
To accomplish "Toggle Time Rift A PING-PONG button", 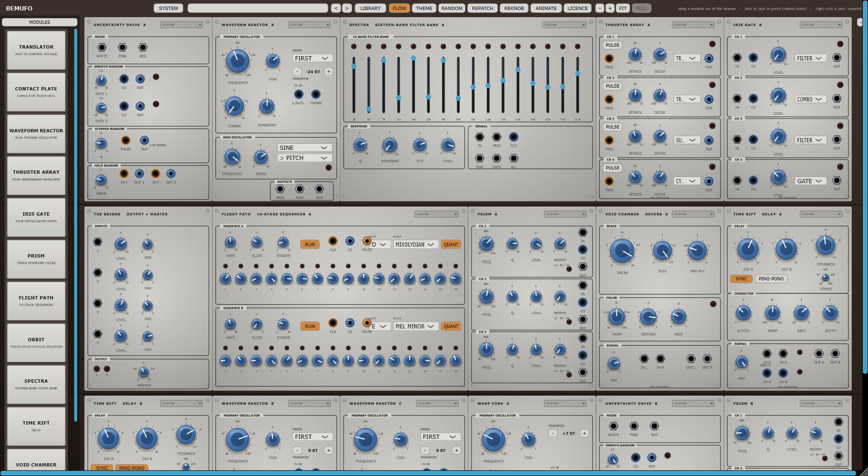I will click(771, 278).
